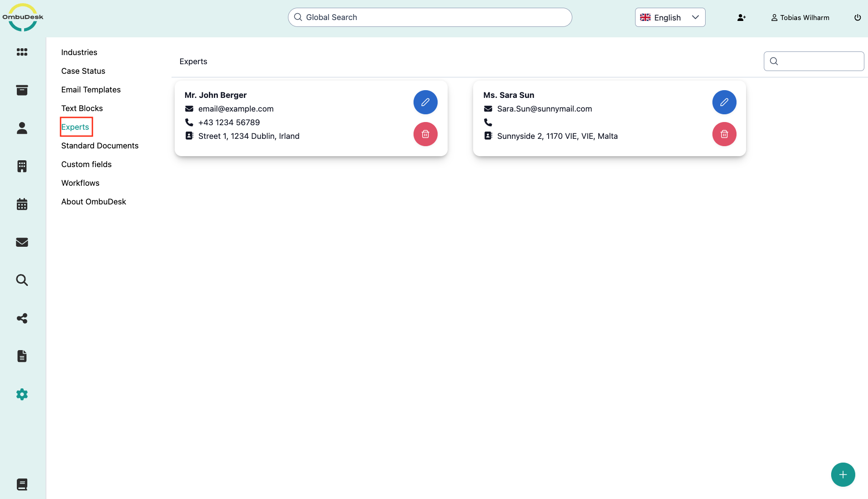Open the person icon in sidebar
Image resolution: width=868 pixels, height=499 pixels.
22,128
